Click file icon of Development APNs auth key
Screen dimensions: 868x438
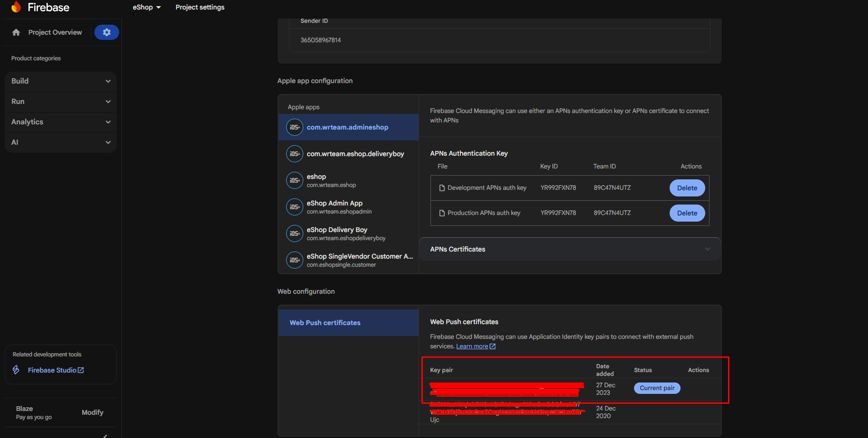click(442, 188)
